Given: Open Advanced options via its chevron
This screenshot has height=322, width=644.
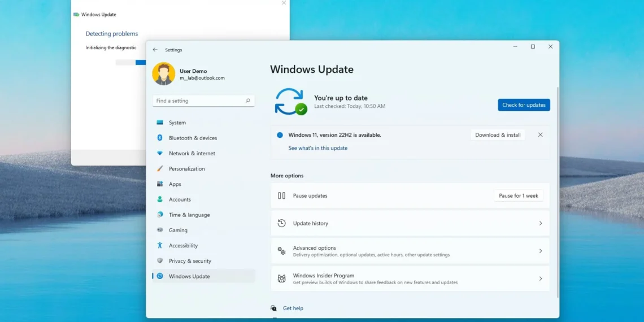Looking at the screenshot, I should click(x=541, y=251).
